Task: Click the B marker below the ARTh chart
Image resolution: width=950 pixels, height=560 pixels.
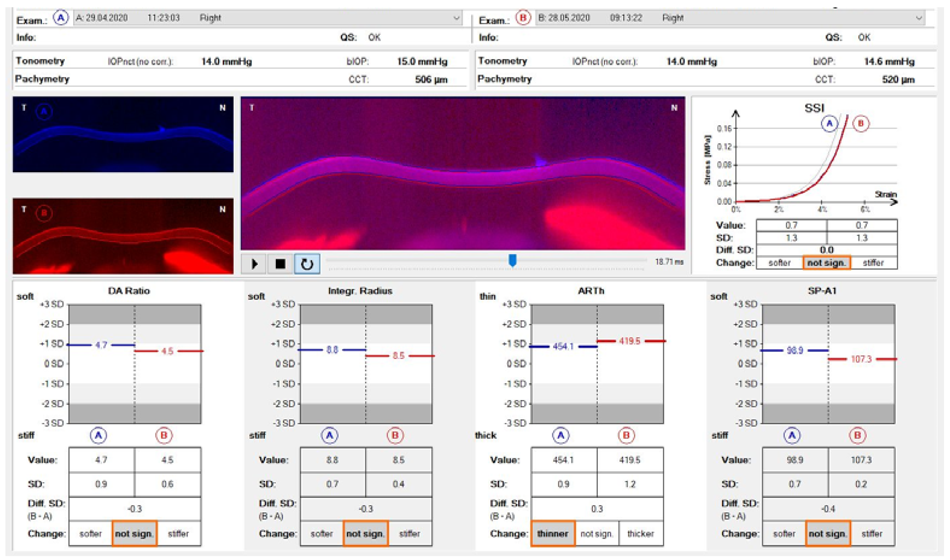Action: coord(626,435)
